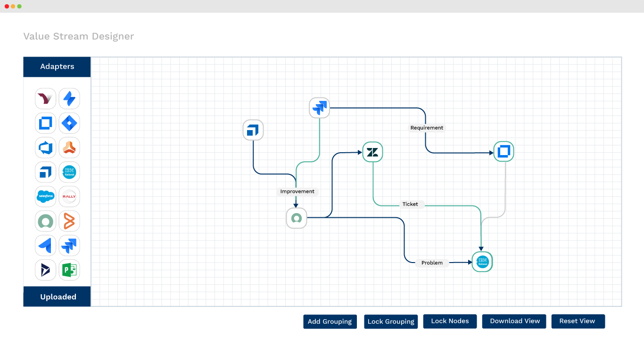Toggle Lock Nodes
Viewport: 644px width, 362px height.
coord(450,321)
